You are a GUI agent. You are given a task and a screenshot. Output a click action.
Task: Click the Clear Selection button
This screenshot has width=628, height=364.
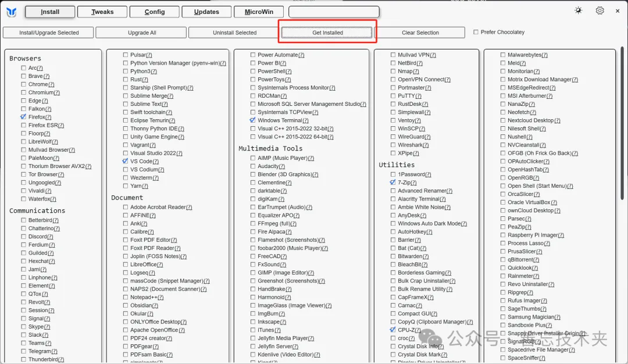click(420, 33)
